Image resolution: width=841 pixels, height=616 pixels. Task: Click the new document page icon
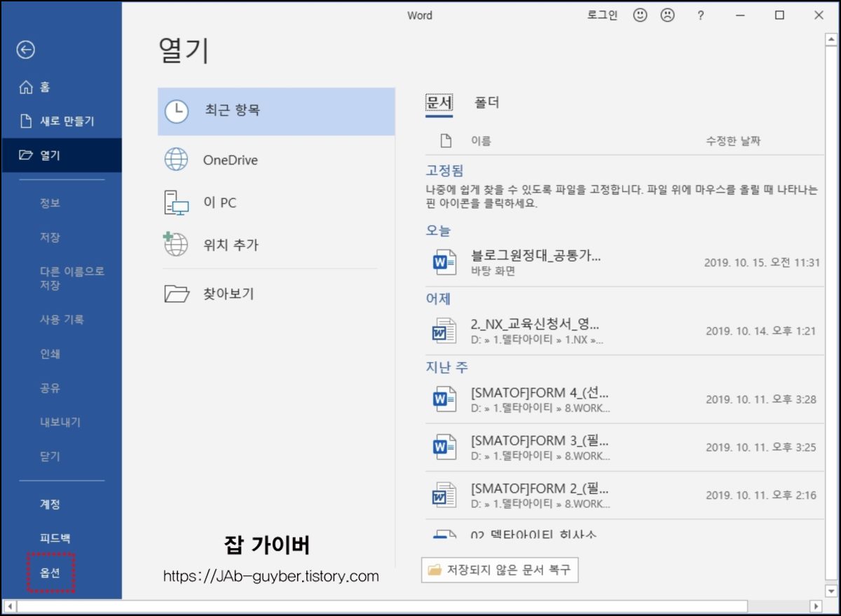[26, 121]
